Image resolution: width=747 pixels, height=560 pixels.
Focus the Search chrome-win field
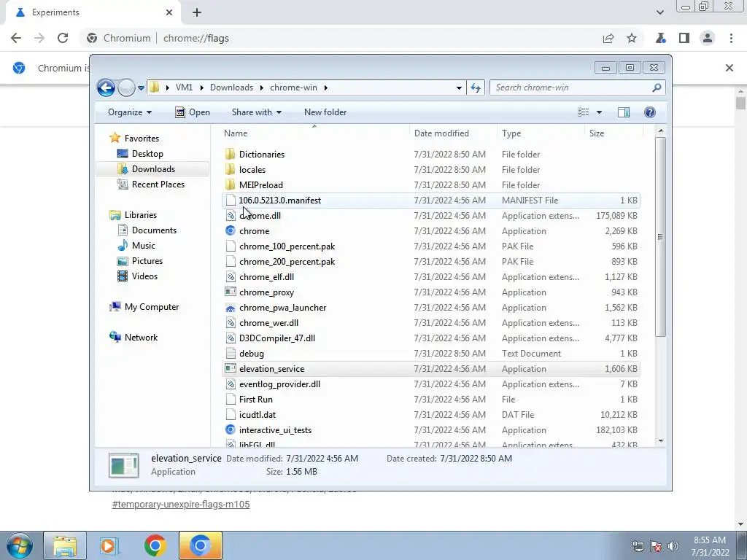570,87
